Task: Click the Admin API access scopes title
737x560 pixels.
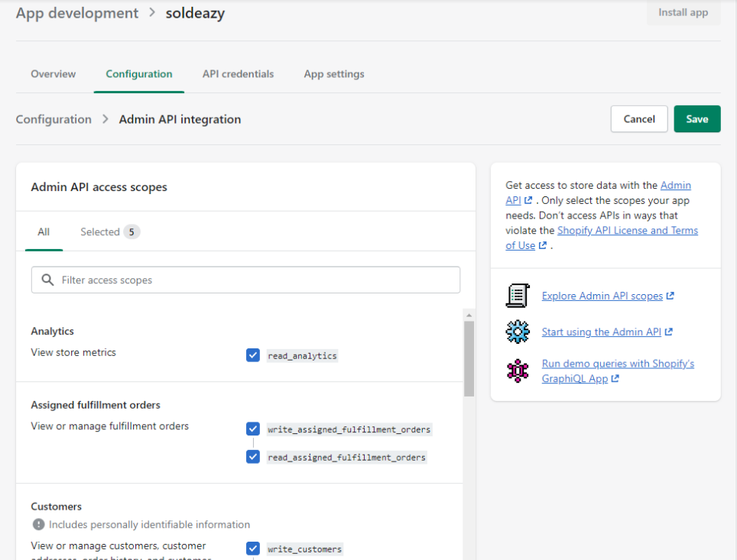Action: tap(99, 187)
